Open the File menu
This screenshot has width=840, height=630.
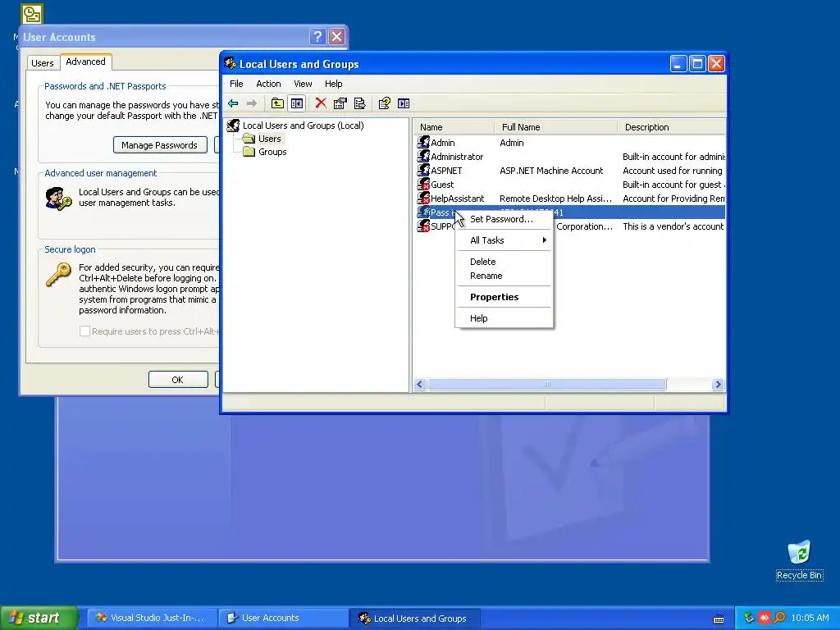pyautogui.click(x=236, y=84)
